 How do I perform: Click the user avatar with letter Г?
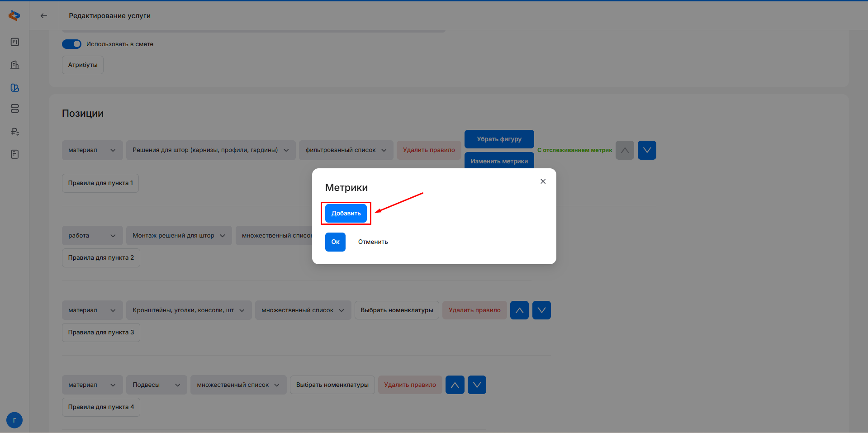[14, 420]
